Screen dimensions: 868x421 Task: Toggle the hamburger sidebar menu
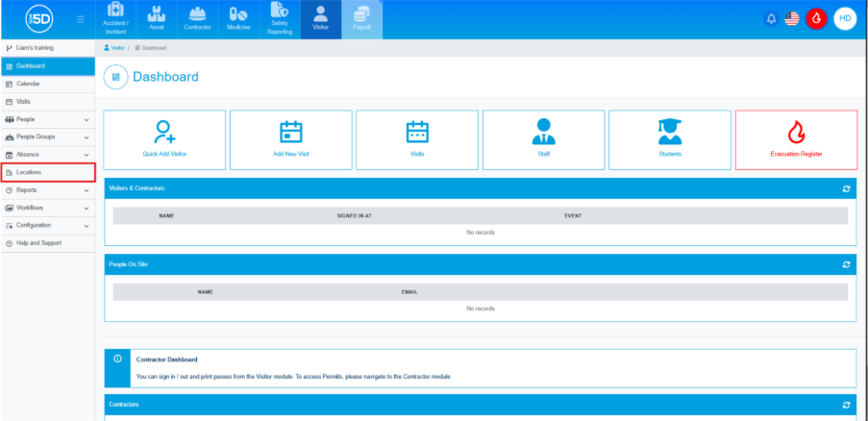click(80, 19)
